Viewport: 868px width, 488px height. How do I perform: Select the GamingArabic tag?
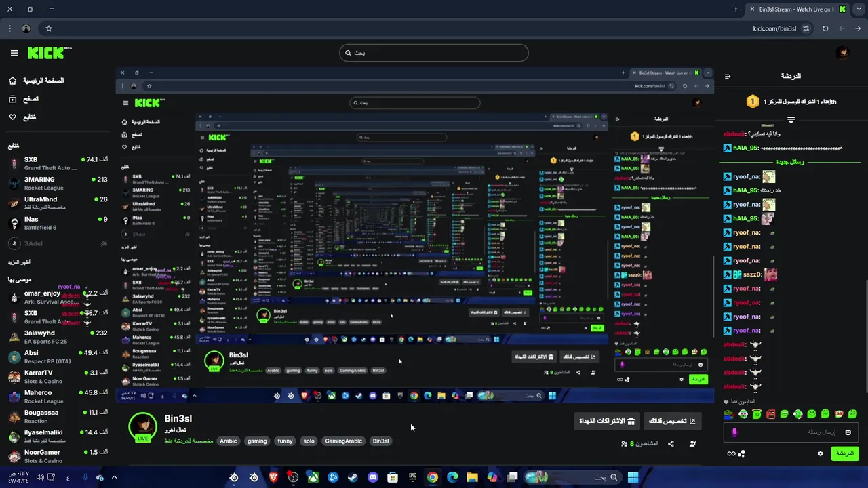click(x=343, y=441)
